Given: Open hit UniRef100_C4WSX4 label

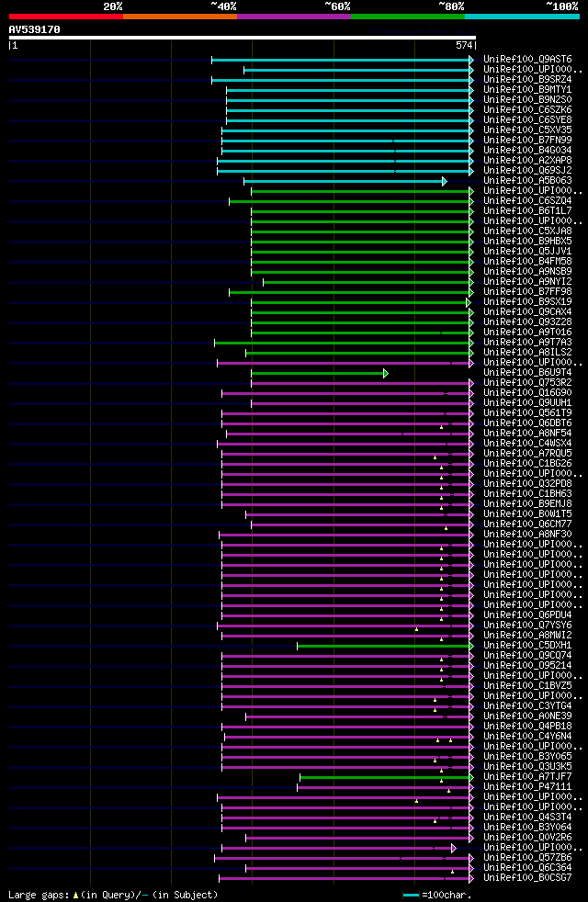Looking at the screenshot, I should 527,444.
